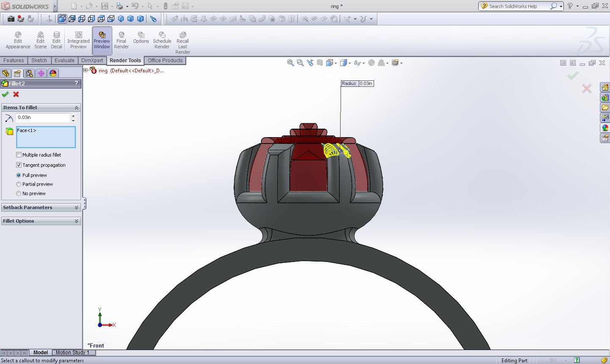Click the Section View icon
Viewport: 610px width, 364px height.
(x=320, y=63)
